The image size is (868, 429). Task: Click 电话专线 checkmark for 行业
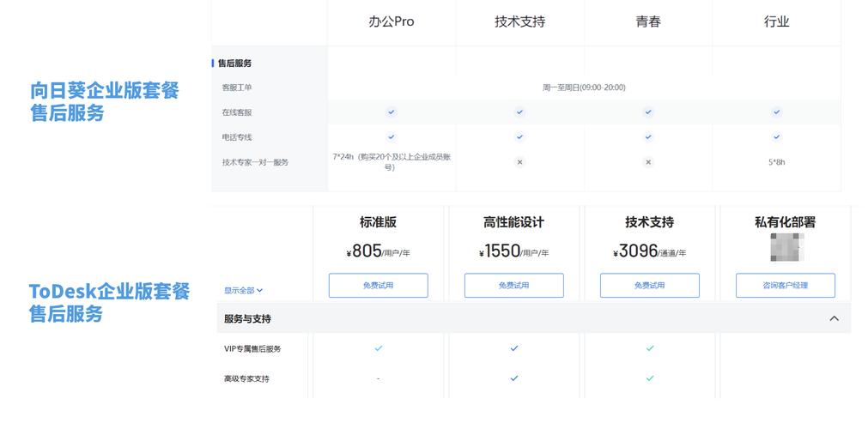click(x=777, y=136)
